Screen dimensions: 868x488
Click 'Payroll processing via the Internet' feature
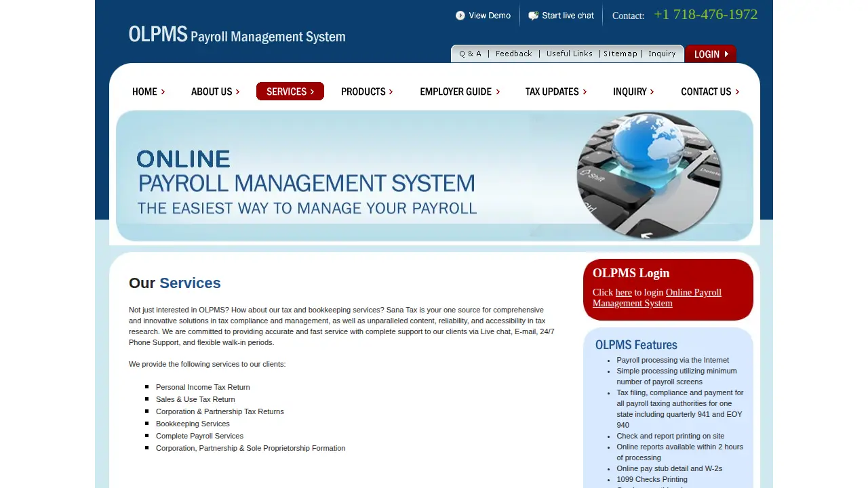click(673, 360)
